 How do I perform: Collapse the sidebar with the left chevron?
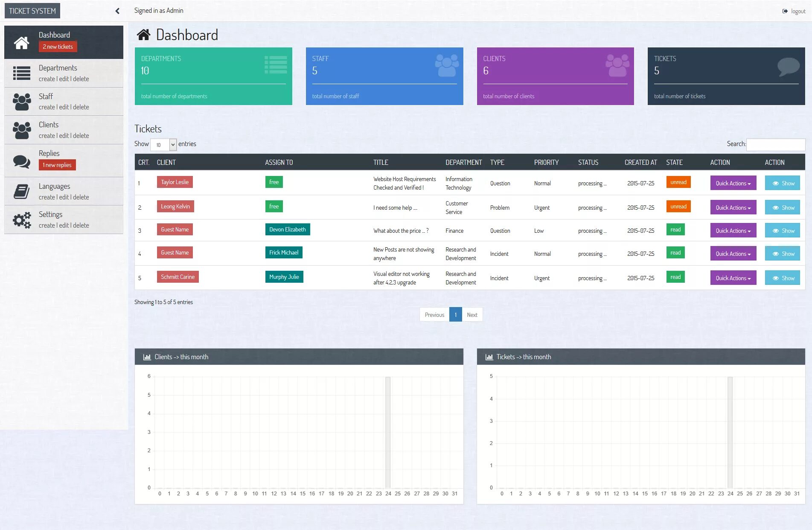[118, 11]
